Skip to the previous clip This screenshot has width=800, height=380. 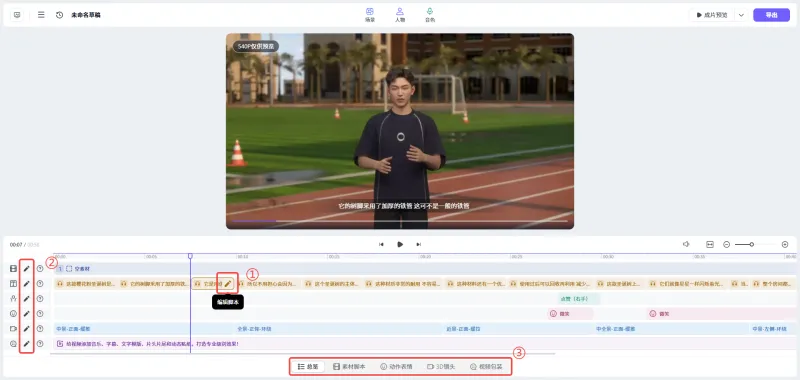pos(381,244)
